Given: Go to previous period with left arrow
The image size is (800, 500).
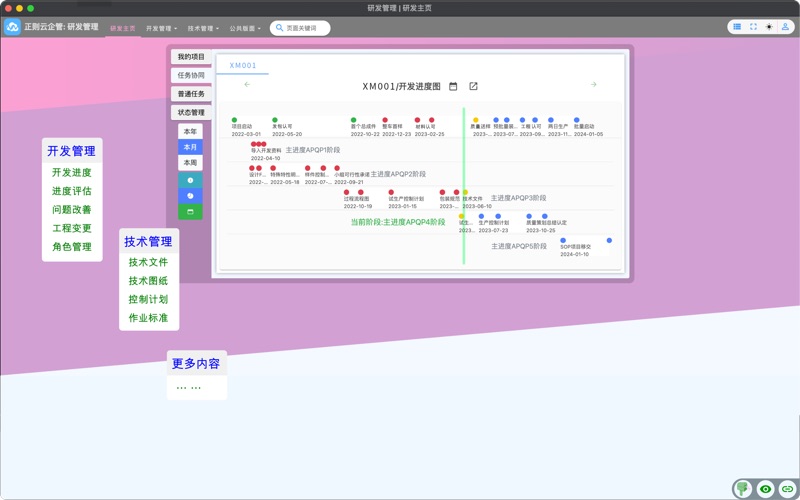Looking at the screenshot, I should tap(247, 85).
